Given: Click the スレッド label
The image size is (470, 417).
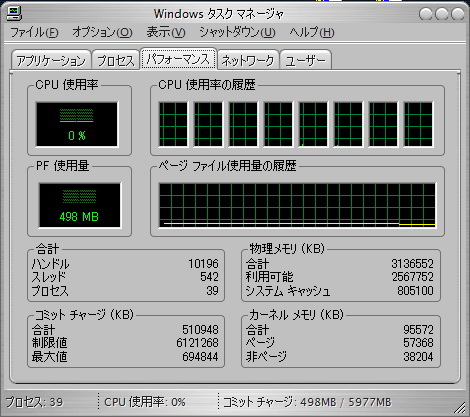Looking at the screenshot, I should (49, 277).
